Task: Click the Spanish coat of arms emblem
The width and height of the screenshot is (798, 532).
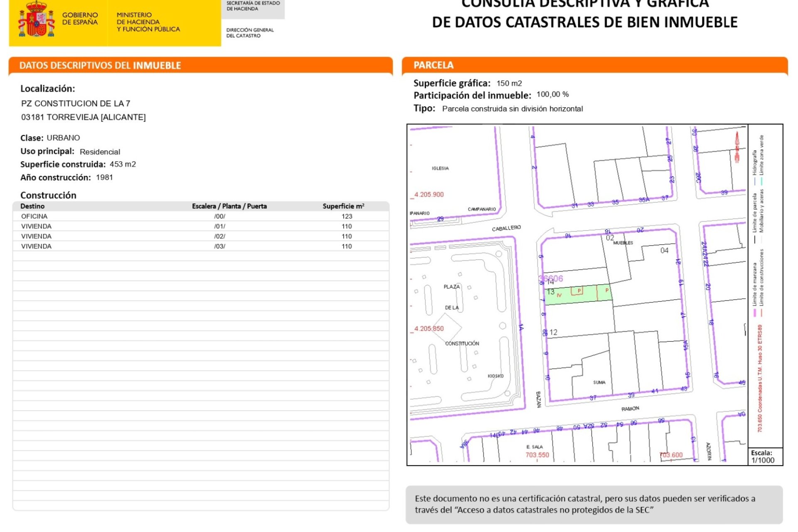Action: tap(36, 19)
